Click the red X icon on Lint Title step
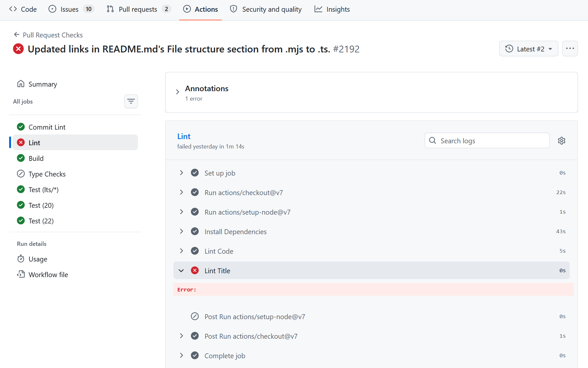 [195, 270]
